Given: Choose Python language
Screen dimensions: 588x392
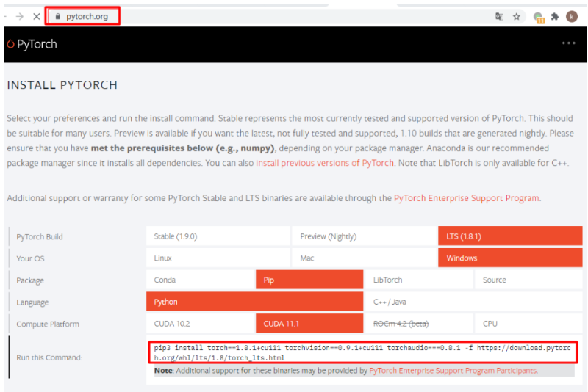Looking at the screenshot, I should click(254, 302).
